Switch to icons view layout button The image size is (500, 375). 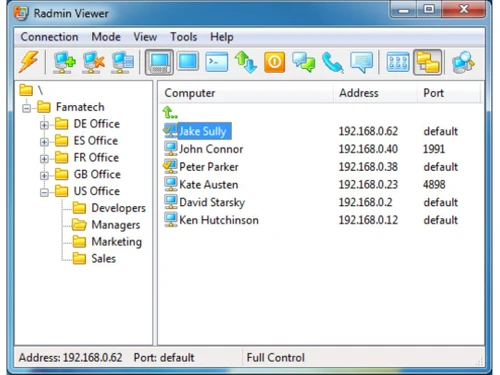point(398,62)
